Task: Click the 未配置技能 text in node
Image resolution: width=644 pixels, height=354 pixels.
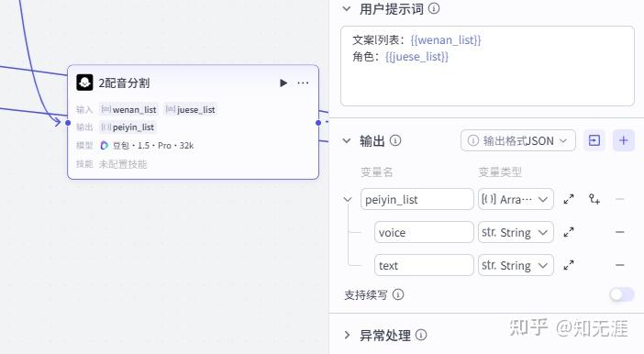Action: click(x=122, y=164)
